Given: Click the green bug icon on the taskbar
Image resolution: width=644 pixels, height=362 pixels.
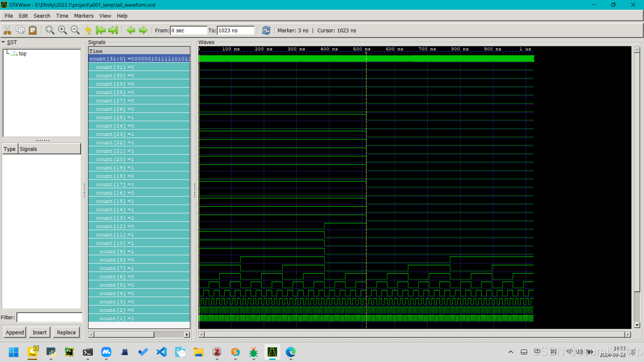Looking at the screenshot, I should coord(254,352).
